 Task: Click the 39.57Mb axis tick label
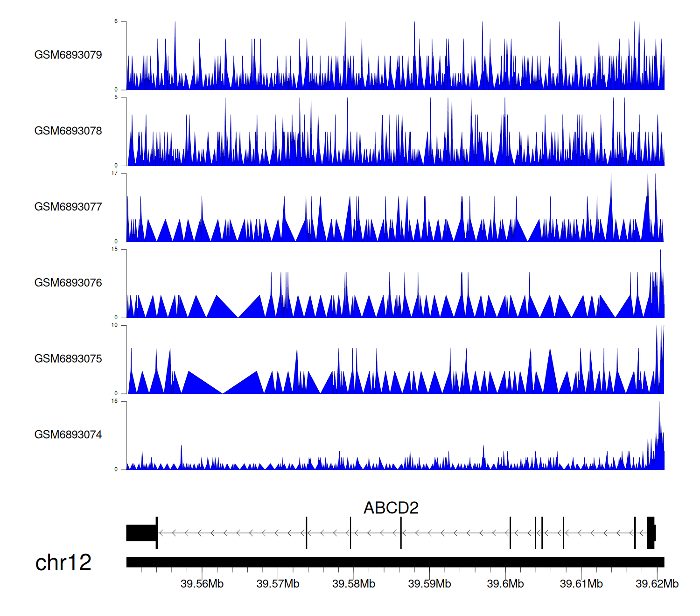tap(278, 584)
